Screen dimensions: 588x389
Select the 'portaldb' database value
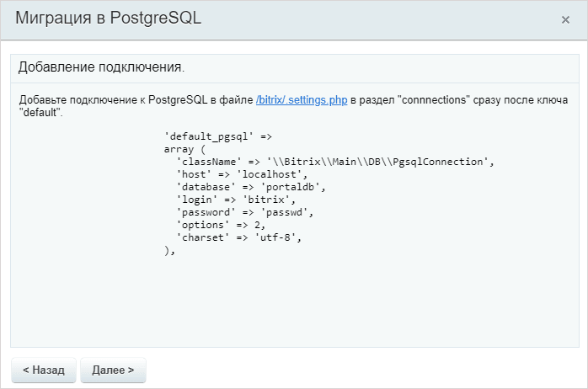[291, 187]
